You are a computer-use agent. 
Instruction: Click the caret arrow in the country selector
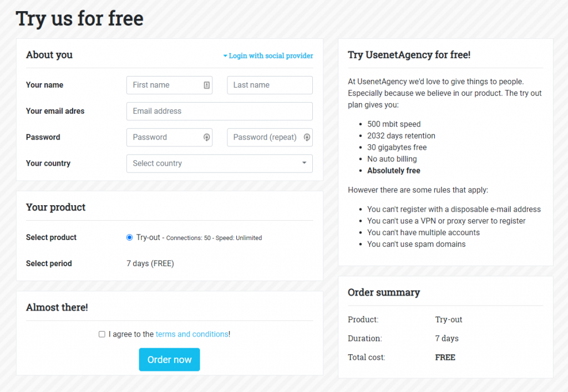[x=304, y=163]
